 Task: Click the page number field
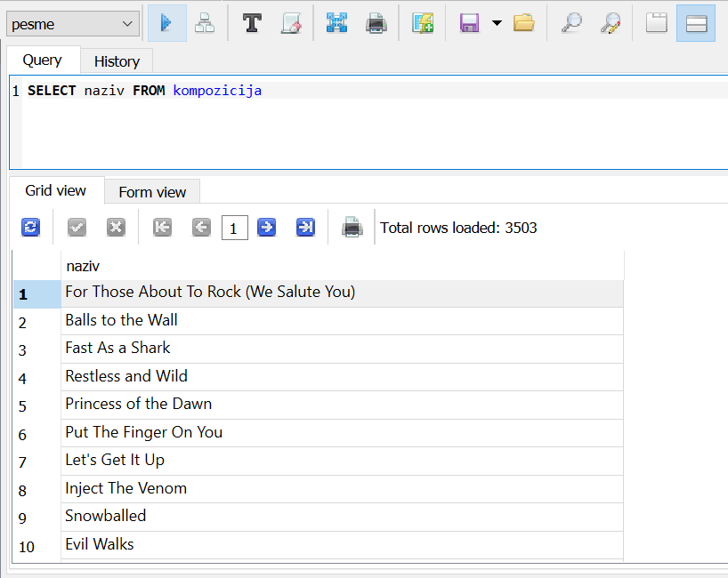(x=234, y=228)
